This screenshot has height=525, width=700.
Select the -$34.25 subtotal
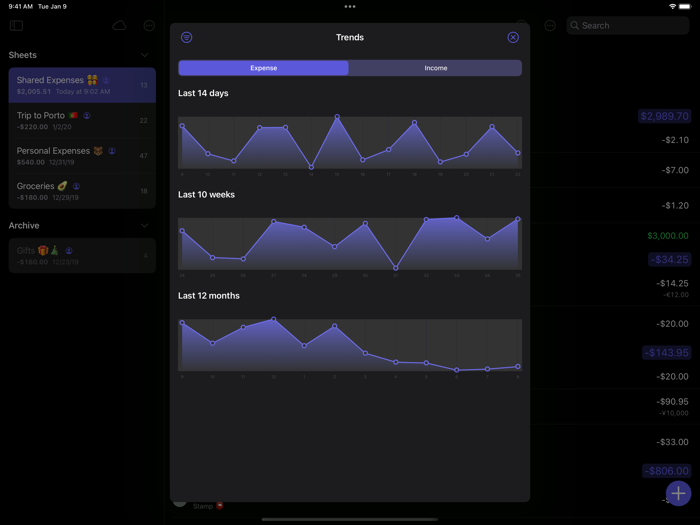[x=669, y=259]
